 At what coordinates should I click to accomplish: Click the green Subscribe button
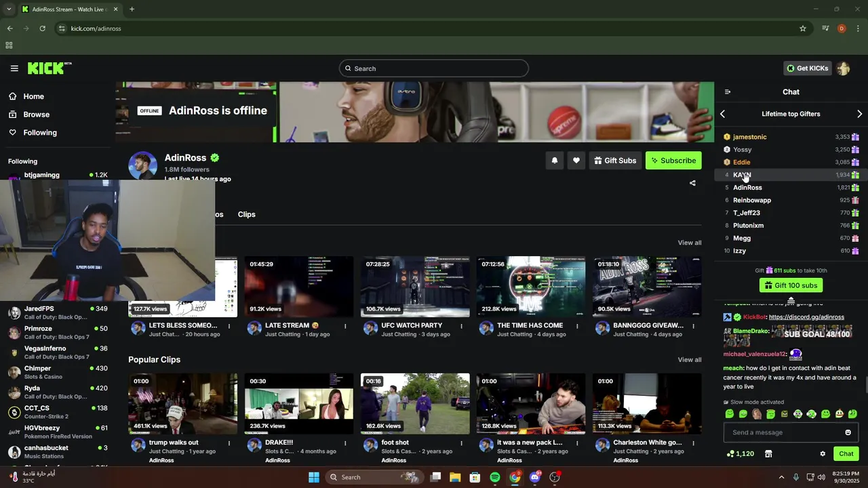coord(673,161)
